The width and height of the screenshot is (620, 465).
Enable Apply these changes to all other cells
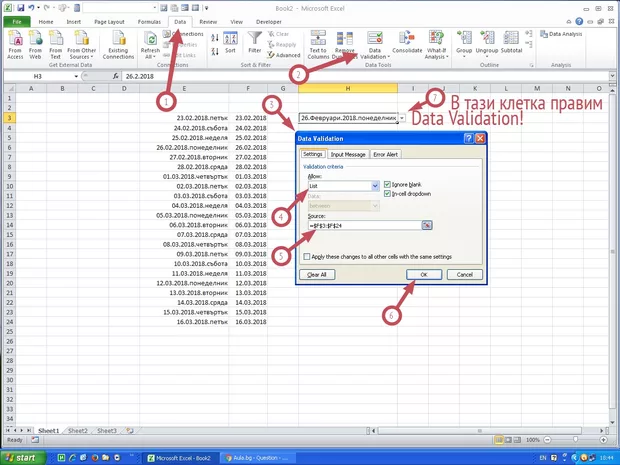307,256
